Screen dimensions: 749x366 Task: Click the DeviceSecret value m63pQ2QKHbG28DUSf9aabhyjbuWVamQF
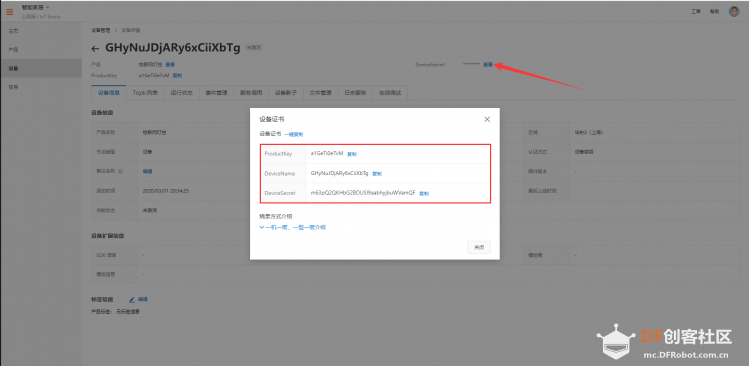click(x=363, y=193)
